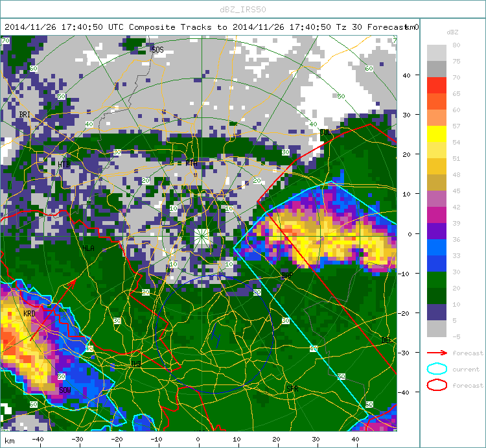
Task: Click the KRD station label
Action: click(29, 313)
